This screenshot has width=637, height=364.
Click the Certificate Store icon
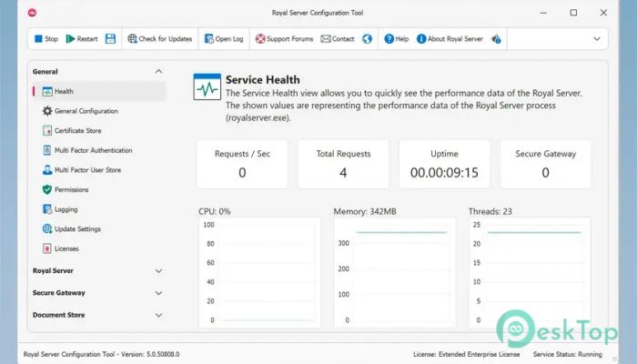coord(47,131)
